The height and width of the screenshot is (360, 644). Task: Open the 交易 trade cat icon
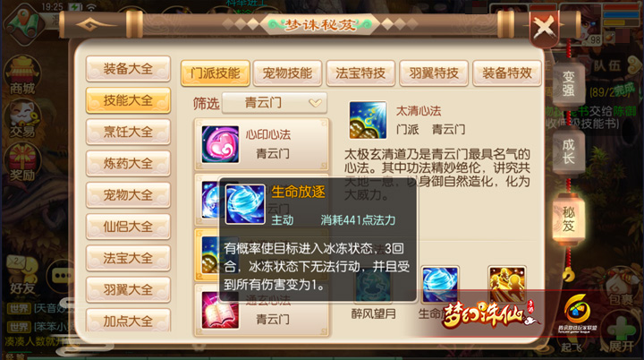pos(23,119)
